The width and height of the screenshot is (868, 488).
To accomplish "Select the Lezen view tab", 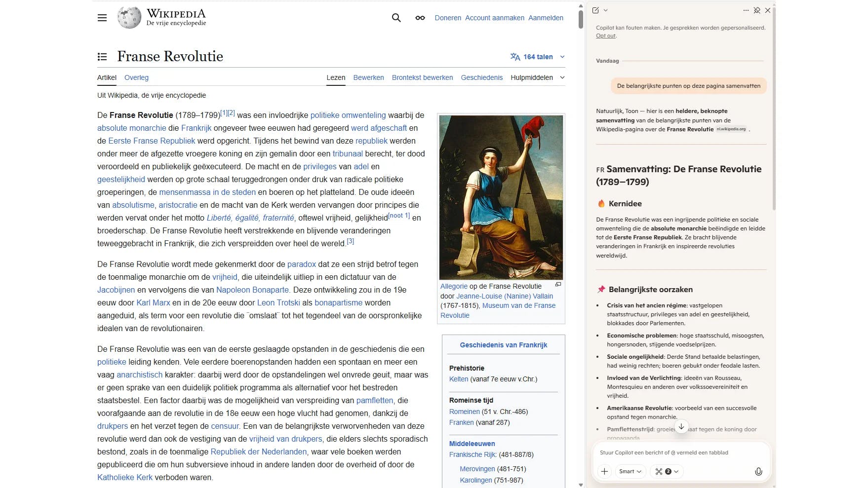I will (336, 77).
